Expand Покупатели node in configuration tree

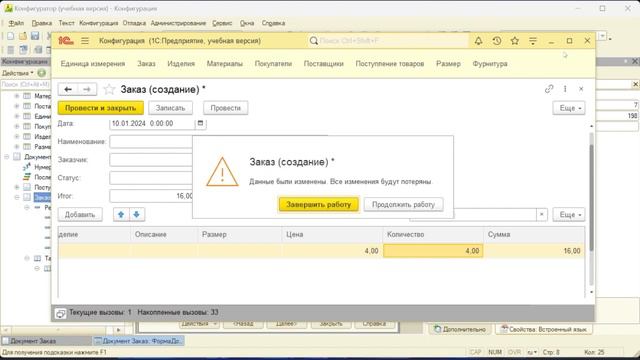coord(17,127)
